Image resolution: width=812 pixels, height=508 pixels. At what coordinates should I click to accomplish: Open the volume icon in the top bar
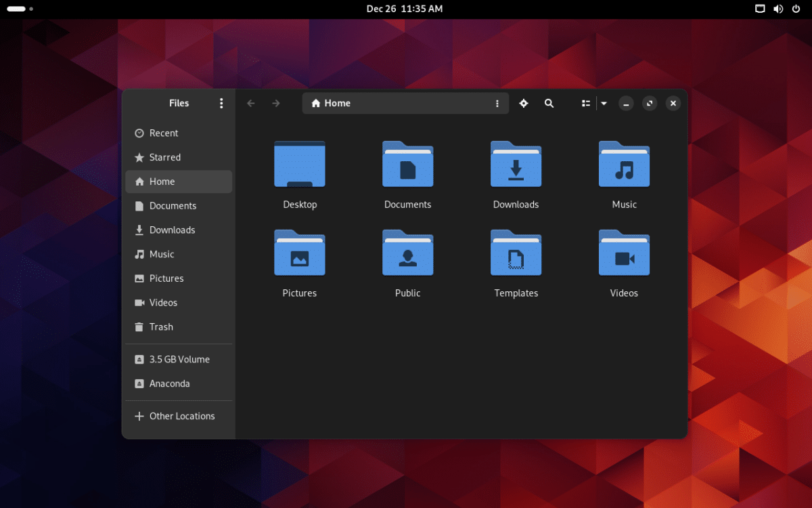(778, 9)
